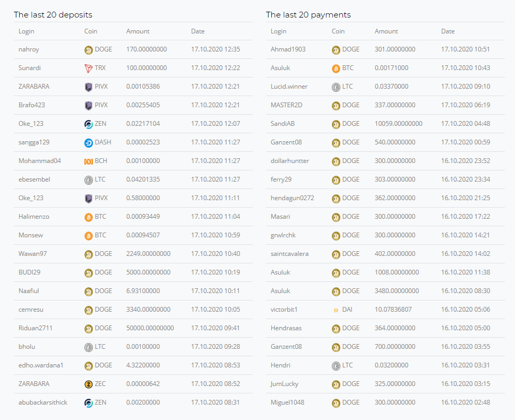Click the BTC coin icon in Halimenzo's row
515x420 pixels.
click(88, 217)
